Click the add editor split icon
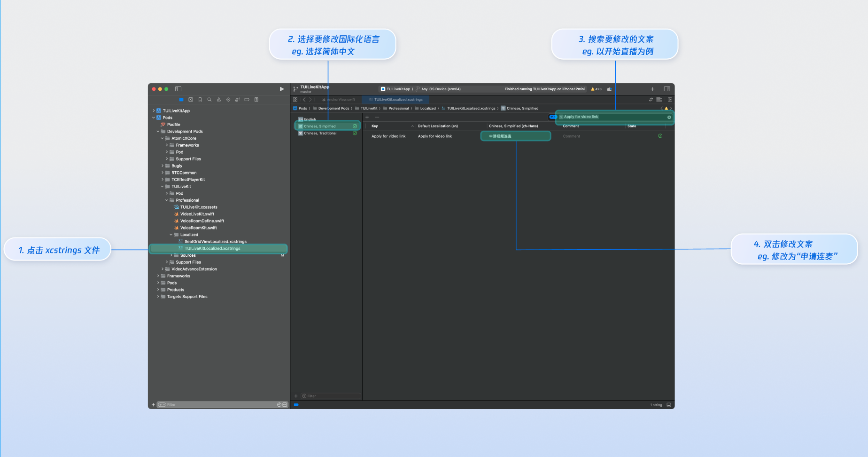Screen dimensions: 868x457 tap(670, 100)
